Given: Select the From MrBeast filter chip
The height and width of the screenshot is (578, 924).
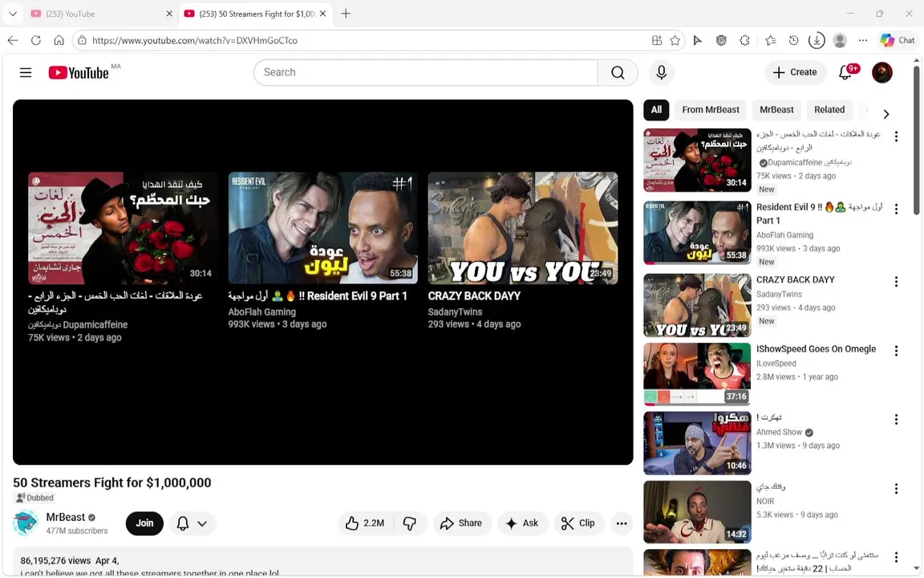Looking at the screenshot, I should pos(710,110).
